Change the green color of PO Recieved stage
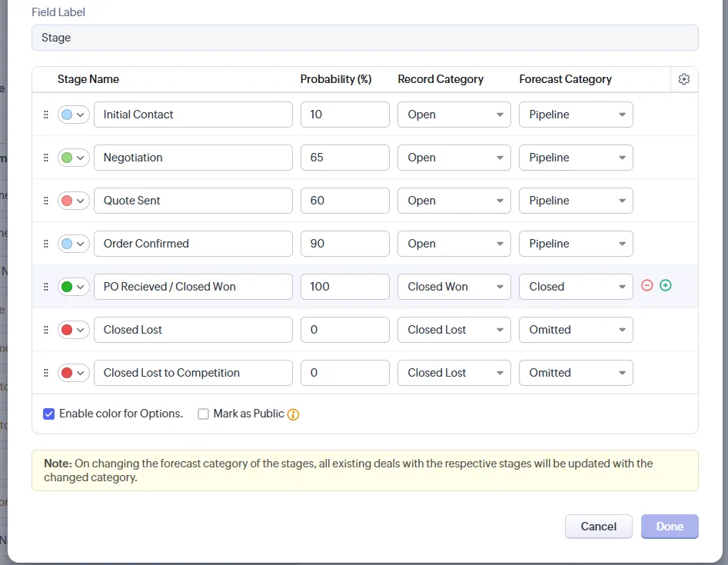 [73, 287]
